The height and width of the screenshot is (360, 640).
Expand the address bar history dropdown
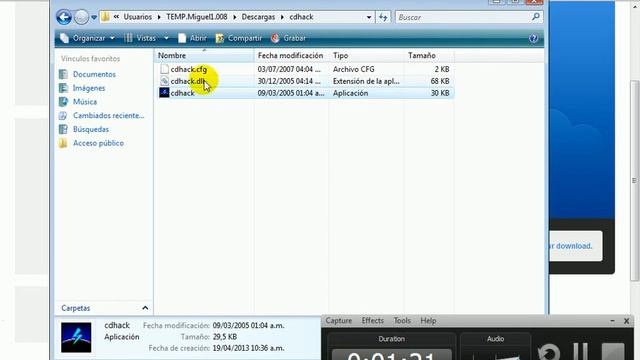click(x=369, y=17)
